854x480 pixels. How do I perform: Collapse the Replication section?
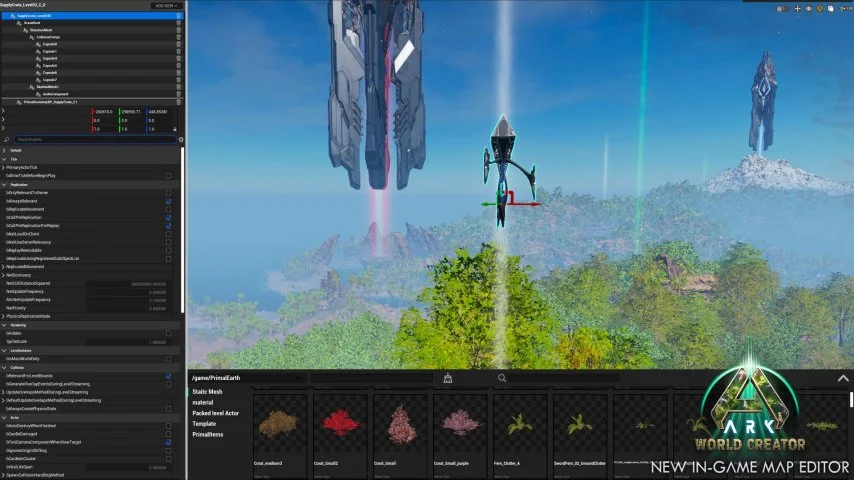click(4, 185)
